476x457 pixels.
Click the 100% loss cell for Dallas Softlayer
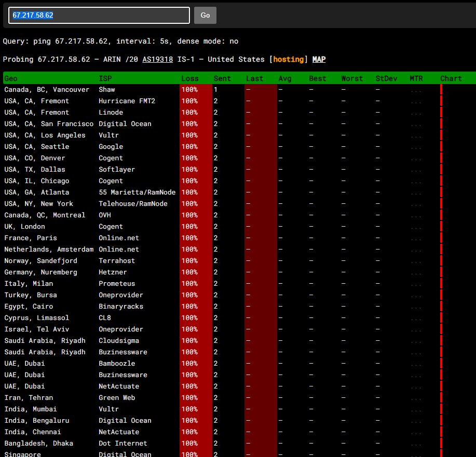[189, 170]
